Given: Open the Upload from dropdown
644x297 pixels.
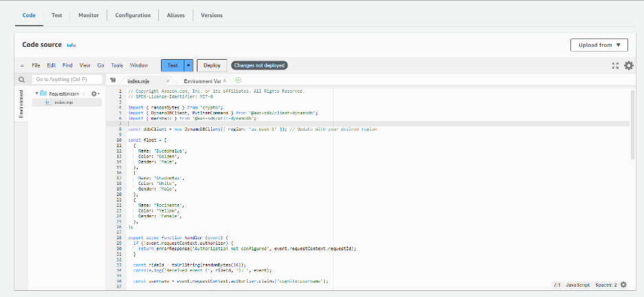Looking at the screenshot, I should point(599,45).
